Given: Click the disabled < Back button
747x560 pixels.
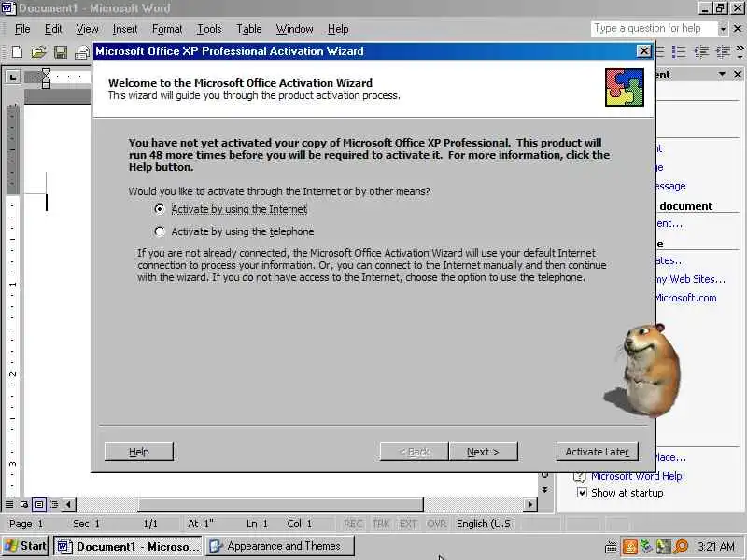Looking at the screenshot, I should (414, 452).
